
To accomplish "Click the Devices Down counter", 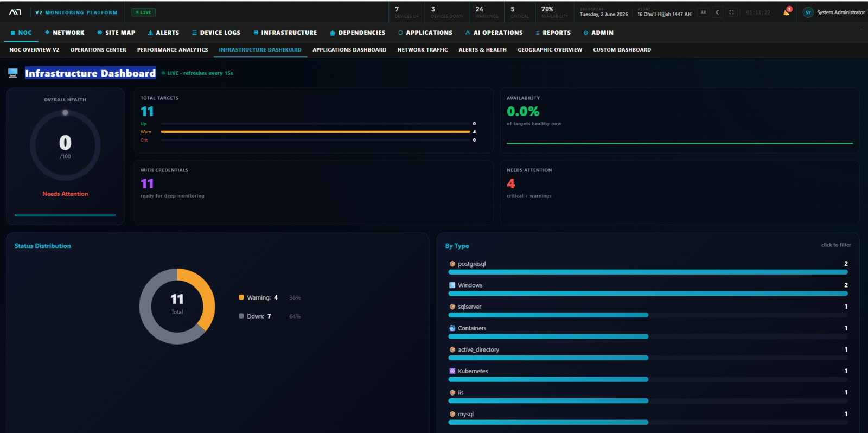I will click(x=447, y=12).
